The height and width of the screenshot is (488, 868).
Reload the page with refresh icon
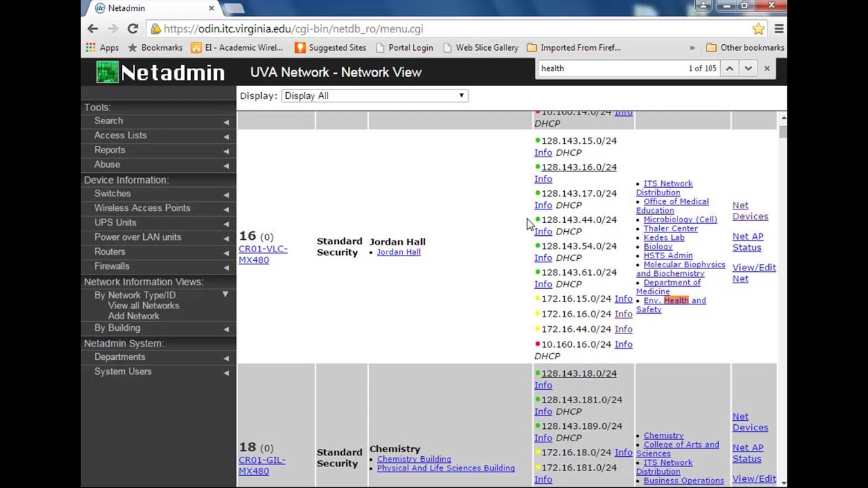pos(133,28)
